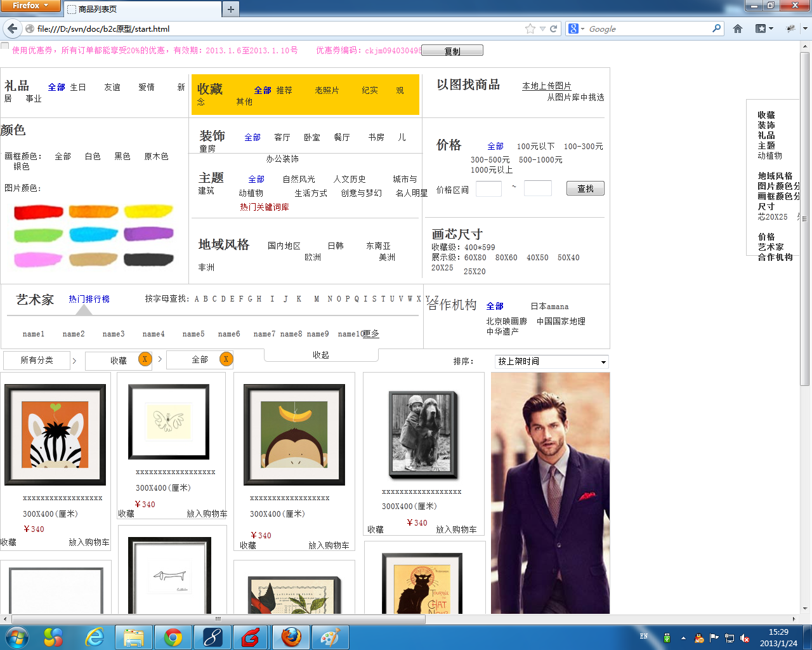Open Windows Explorer from the taskbar
Viewport: 812px width, 650px height.
tap(134, 637)
